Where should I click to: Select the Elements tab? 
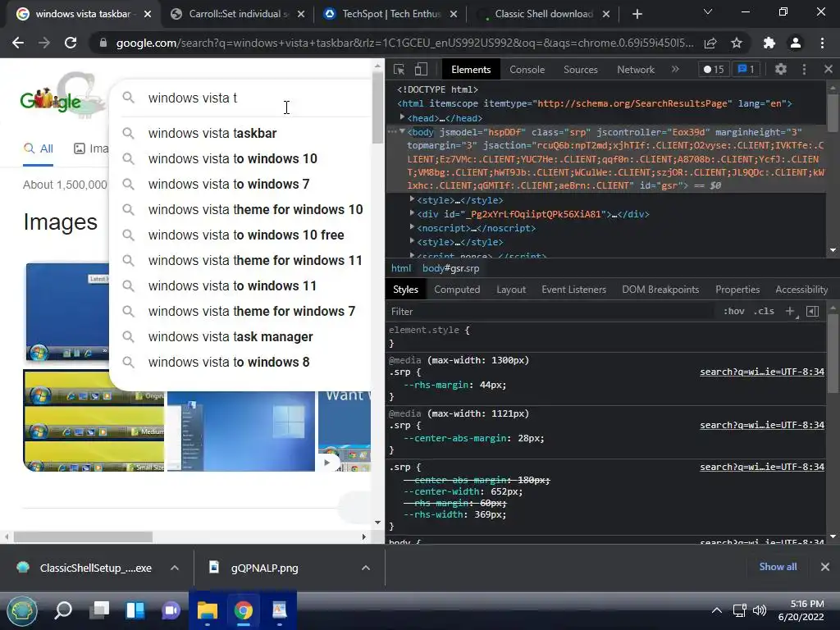(471, 70)
